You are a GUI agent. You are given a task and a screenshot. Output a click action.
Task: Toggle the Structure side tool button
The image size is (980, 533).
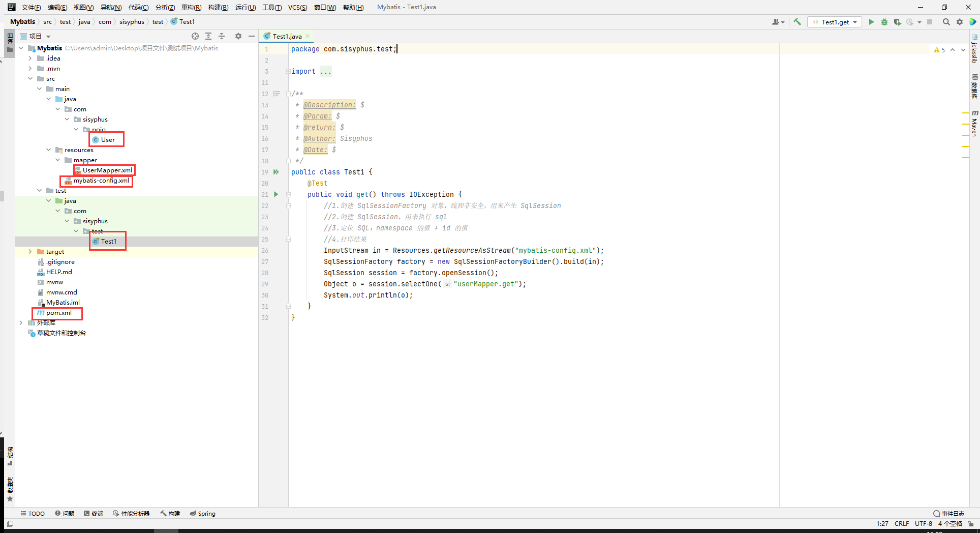coord(10,456)
